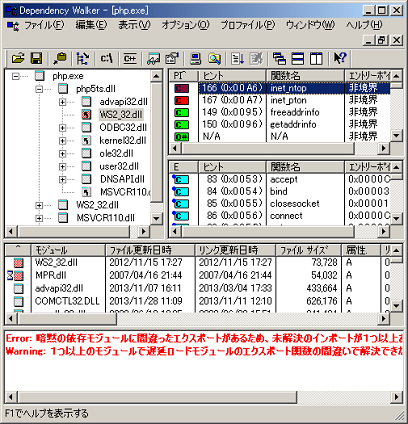The height and width of the screenshot is (424, 408).
Task: Click green O# ordinal icon in N/A row
Action: (x=181, y=136)
